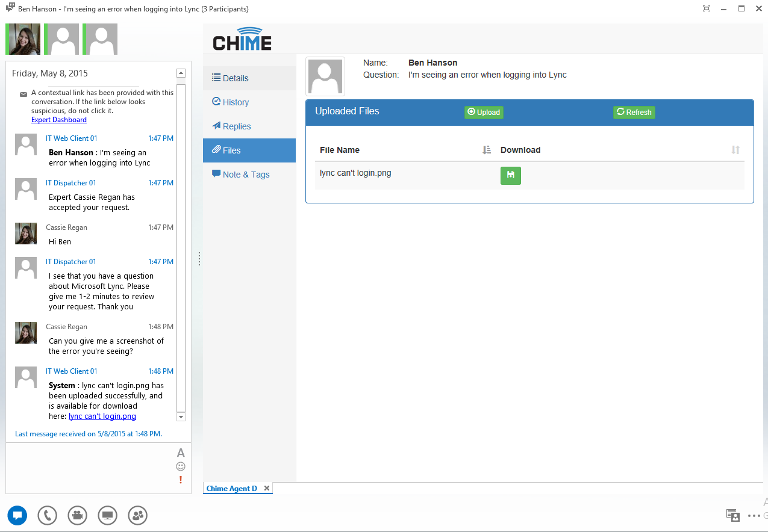Click the File Name column header
This screenshot has width=768, height=532.
coord(340,150)
